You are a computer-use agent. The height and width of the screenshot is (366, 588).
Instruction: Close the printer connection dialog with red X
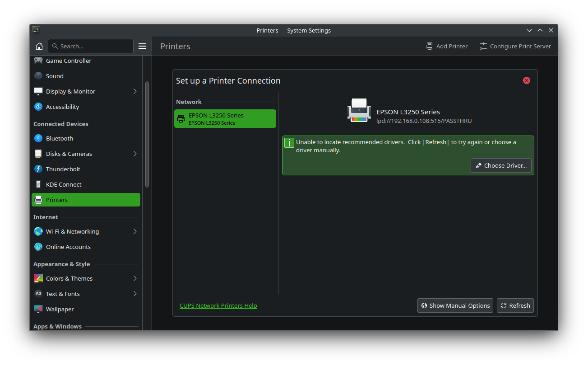click(x=527, y=80)
